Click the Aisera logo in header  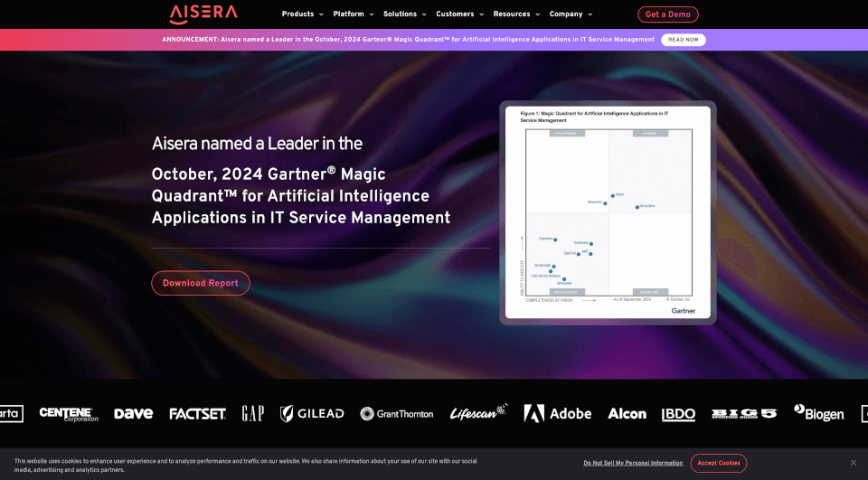tap(203, 14)
